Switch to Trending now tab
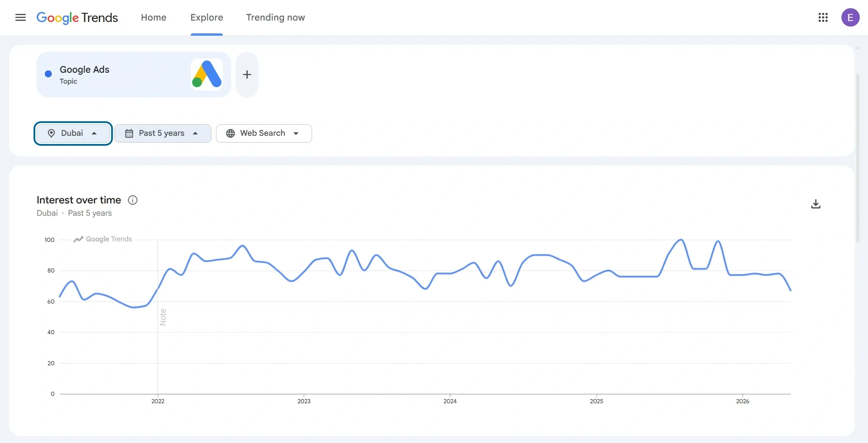The height and width of the screenshot is (443, 868). pyautogui.click(x=275, y=17)
